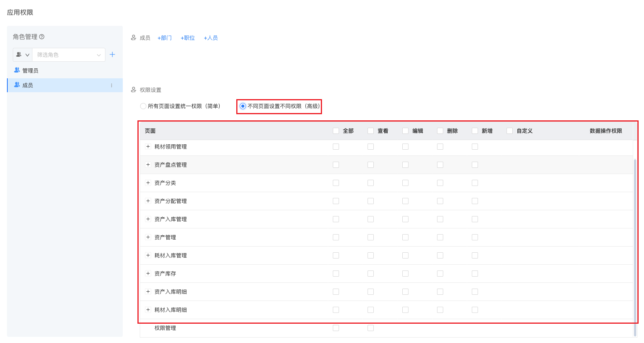The height and width of the screenshot is (343, 644).
Task: Select the 管理员 role in list
Action: coord(30,71)
